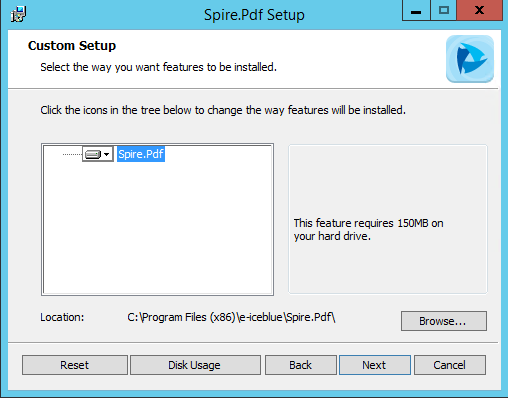Open the Disk Usage dialog
The width and height of the screenshot is (508, 398).
pyautogui.click(x=195, y=365)
